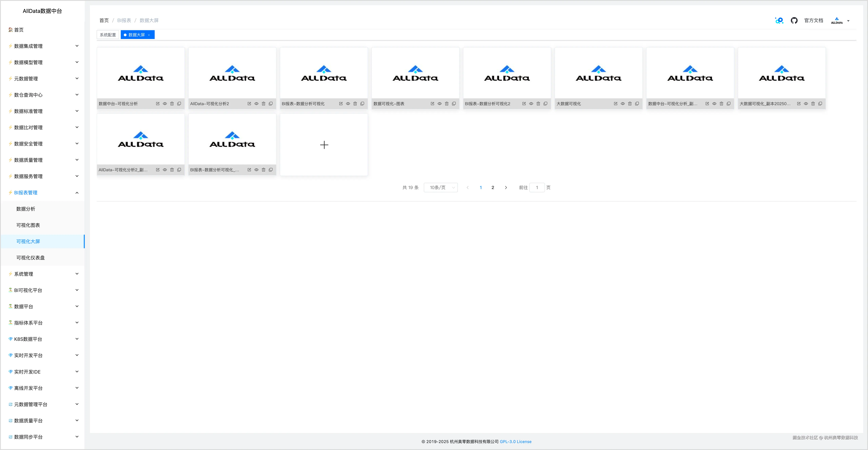The width and height of the screenshot is (868, 450).
Task: Delete the AllData-可视化分析2 screen
Action: (264, 104)
